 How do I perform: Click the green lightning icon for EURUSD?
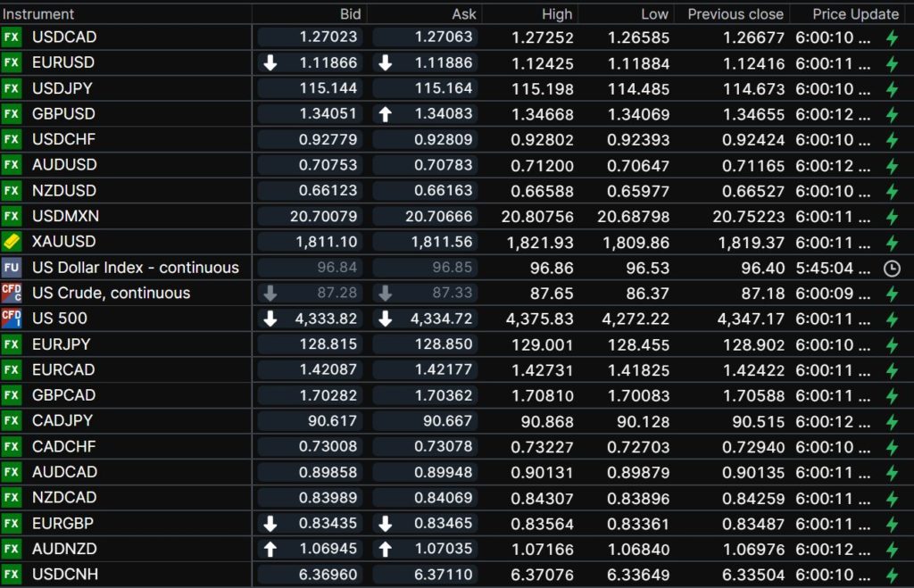click(891, 63)
